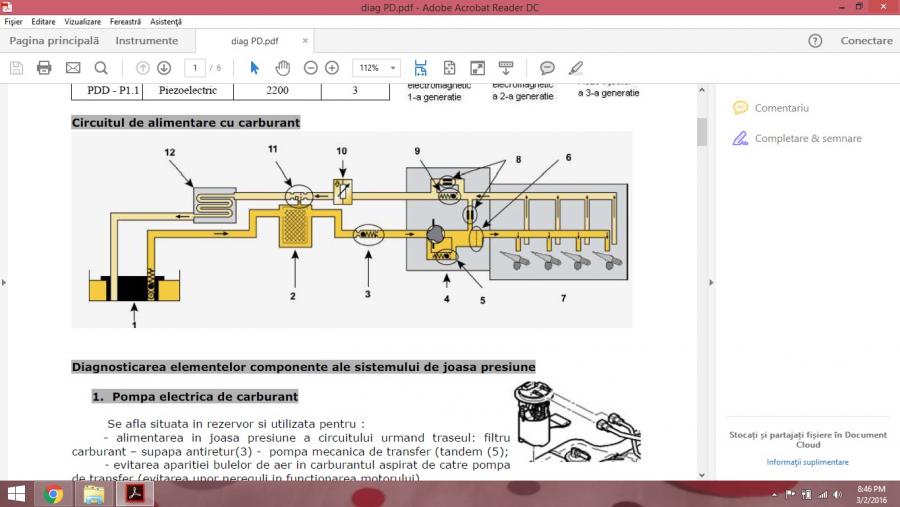Activate the Selection arrow tool
Screen dimensions: 900x507
[254, 68]
